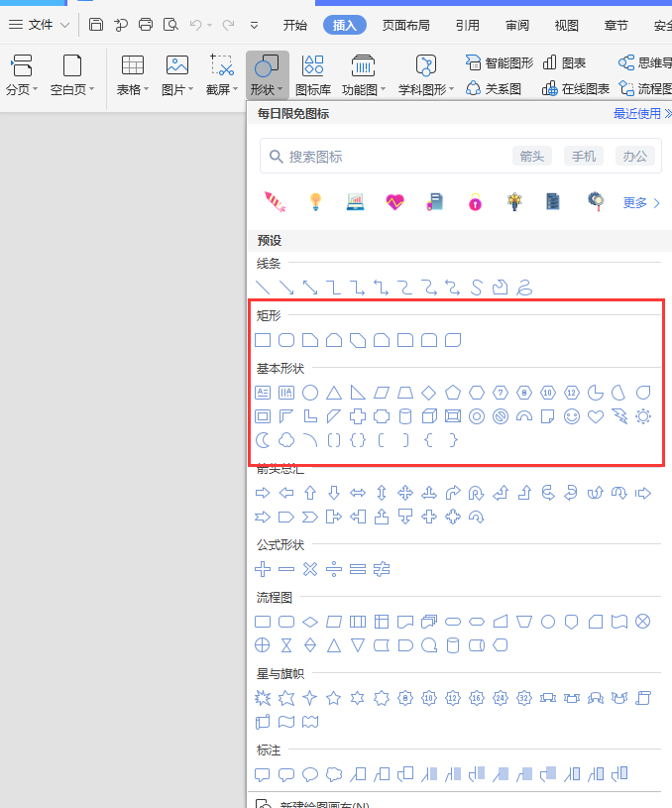Select the cloud basic shape

286,440
